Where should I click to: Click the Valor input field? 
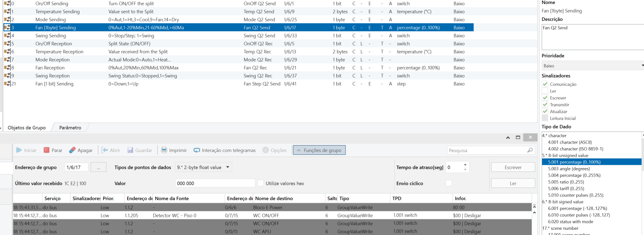coord(215,183)
